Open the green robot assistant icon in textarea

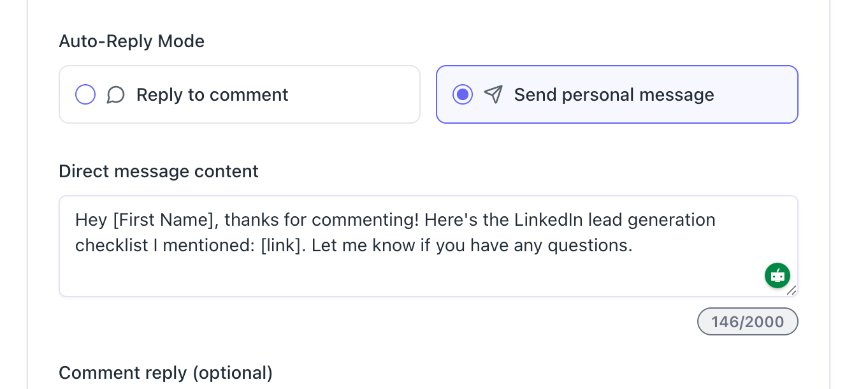point(777,275)
